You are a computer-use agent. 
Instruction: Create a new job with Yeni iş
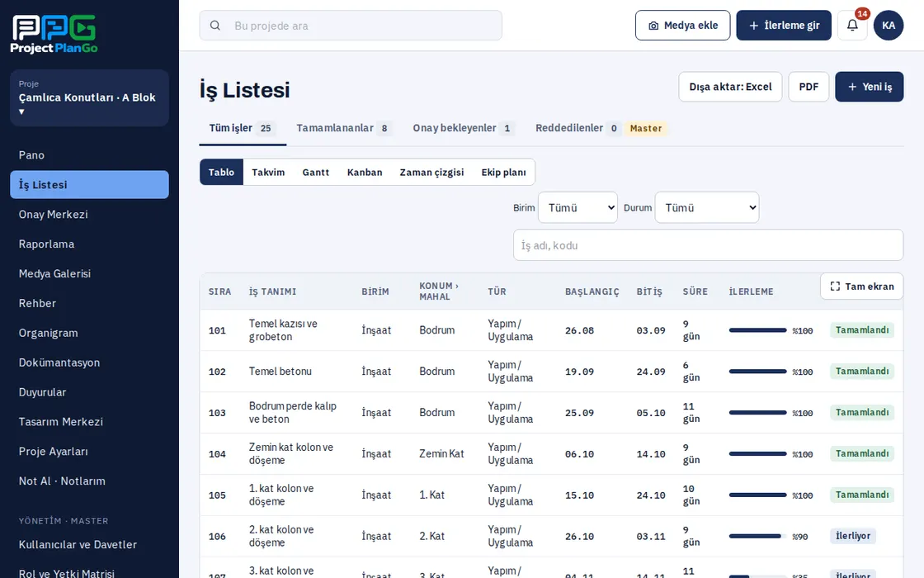tap(870, 87)
